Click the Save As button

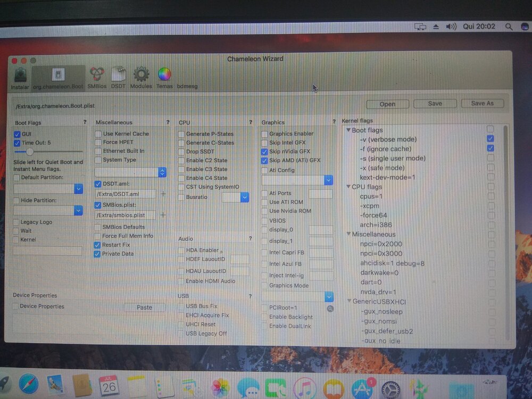click(x=482, y=104)
